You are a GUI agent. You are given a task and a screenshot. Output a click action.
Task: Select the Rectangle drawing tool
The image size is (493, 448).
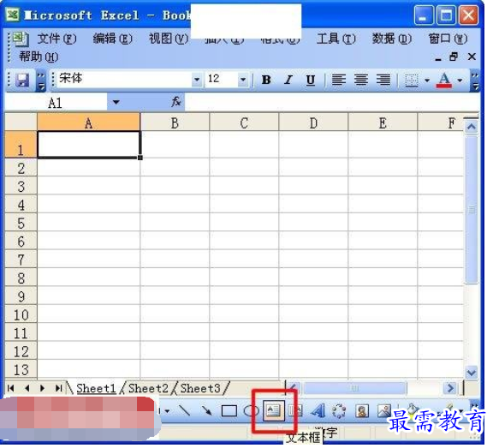229,410
